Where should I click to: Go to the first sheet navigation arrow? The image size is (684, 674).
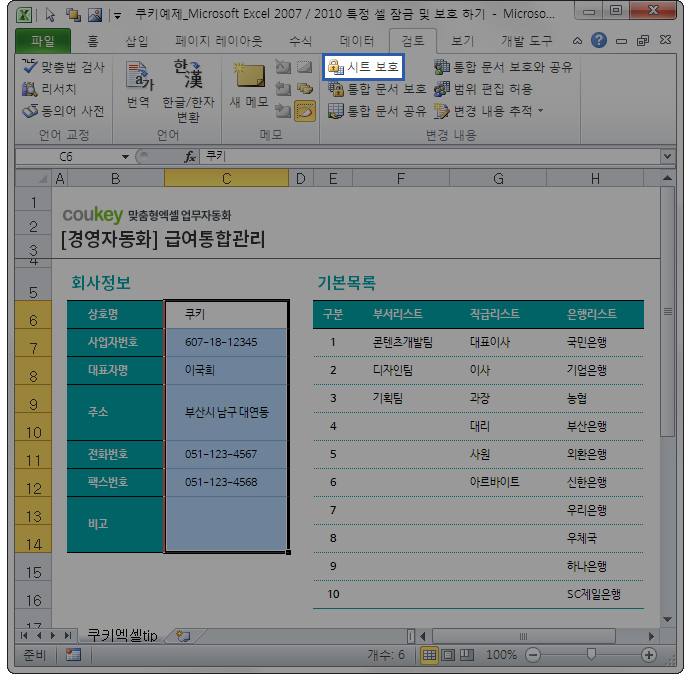pos(24,636)
